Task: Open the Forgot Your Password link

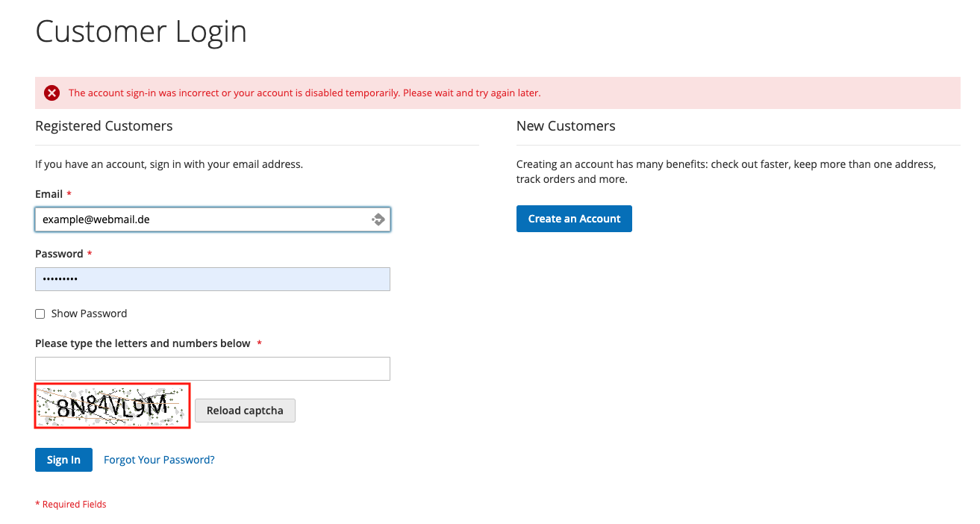Action: tap(159, 460)
